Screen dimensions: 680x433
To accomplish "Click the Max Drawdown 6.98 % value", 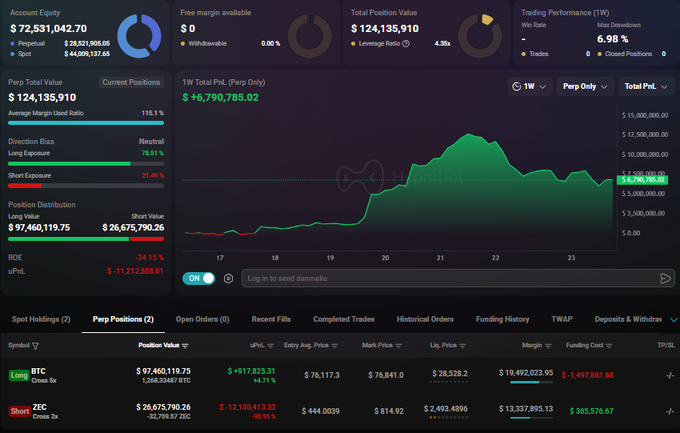I will (612, 39).
